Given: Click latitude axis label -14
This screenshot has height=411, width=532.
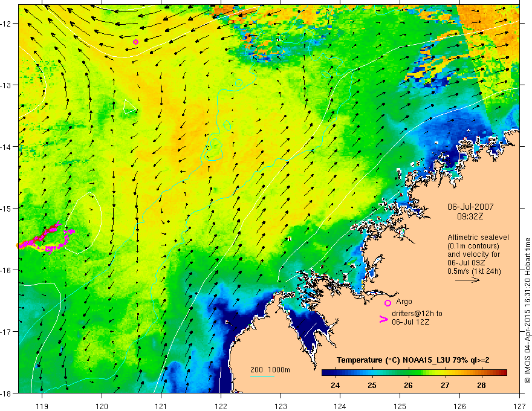Looking at the screenshot, I should pos(7,147).
